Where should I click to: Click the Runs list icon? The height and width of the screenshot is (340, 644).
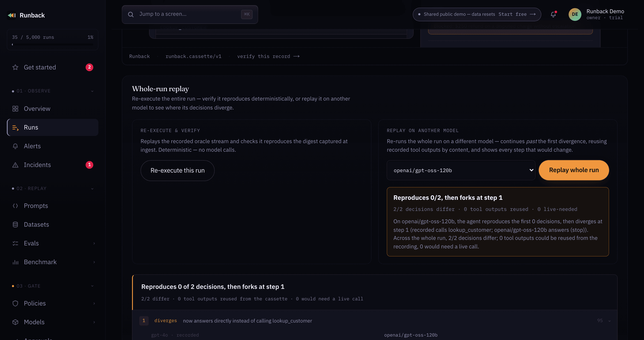click(x=15, y=127)
